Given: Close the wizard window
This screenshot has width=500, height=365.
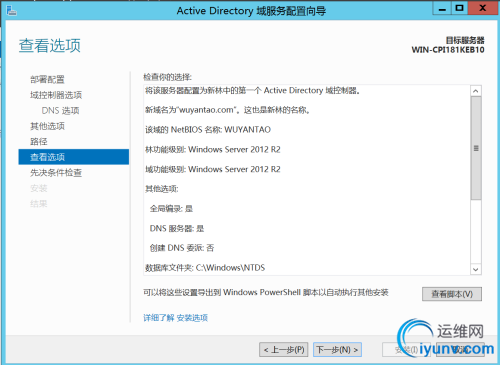Looking at the screenshot, I should tap(482, 8).
